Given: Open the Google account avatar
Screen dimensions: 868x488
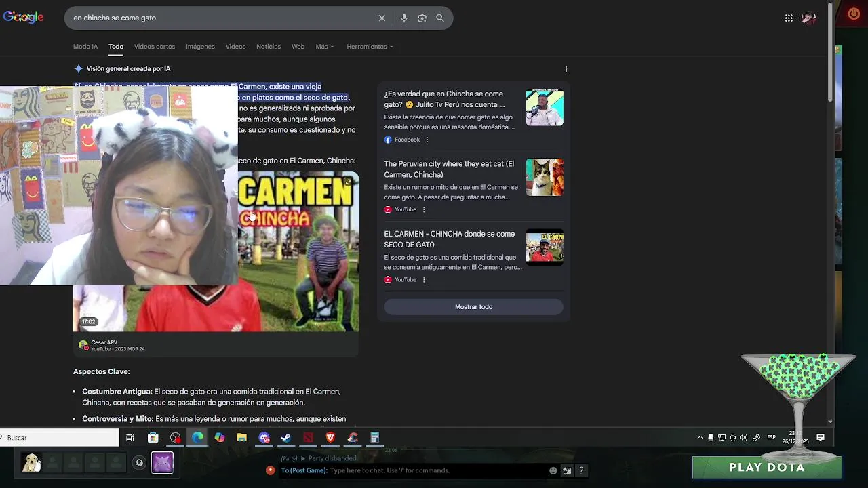Looking at the screenshot, I should click(x=809, y=18).
